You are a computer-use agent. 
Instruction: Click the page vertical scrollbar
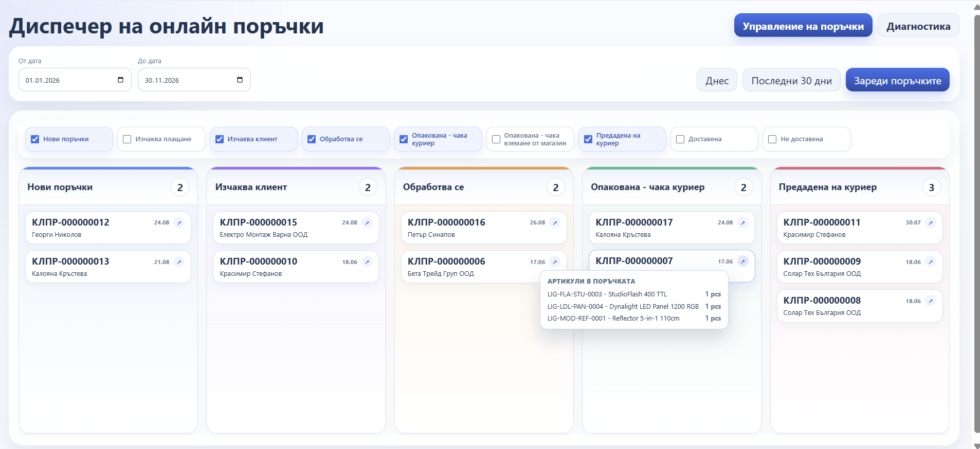click(977, 224)
